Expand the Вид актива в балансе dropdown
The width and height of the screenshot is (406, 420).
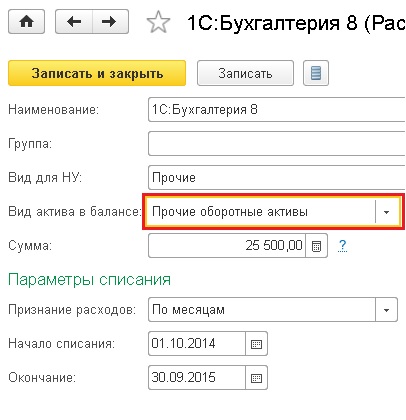(387, 212)
